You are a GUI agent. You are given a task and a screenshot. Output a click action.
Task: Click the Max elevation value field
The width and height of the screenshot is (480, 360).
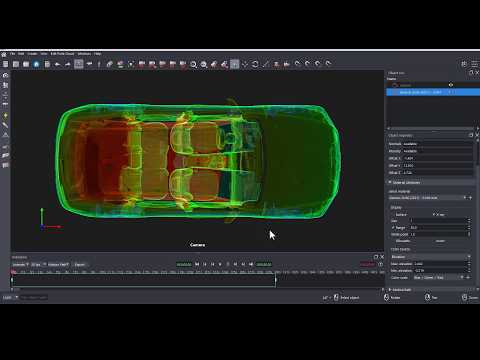(440, 264)
